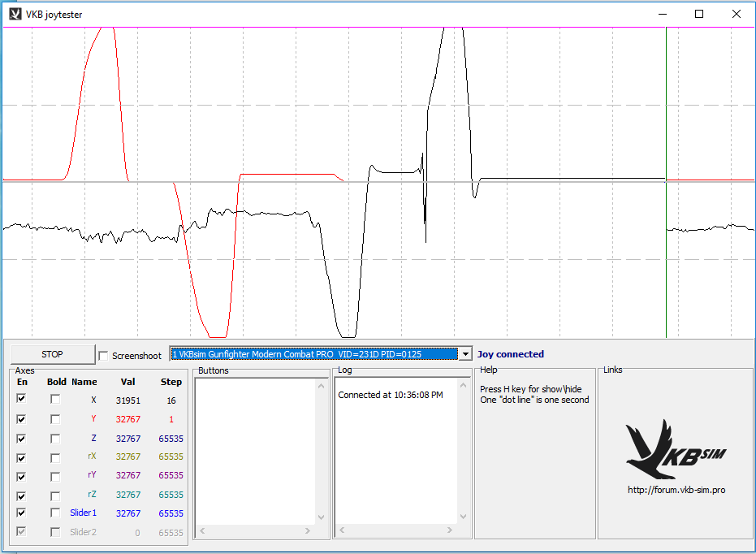The height and width of the screenshot is (554, 756).
Task: Click the VKB SIM bird logo
Action: pyautogui.click(x=676, y=449)
